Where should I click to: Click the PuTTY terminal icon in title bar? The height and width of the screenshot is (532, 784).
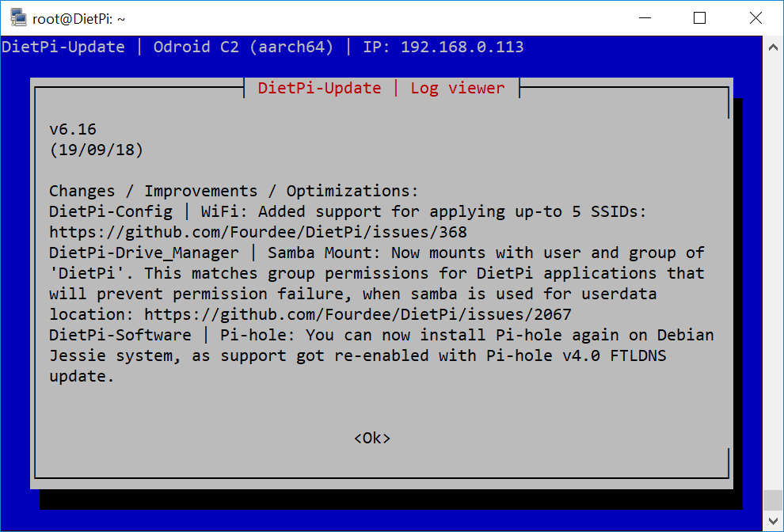pyautogui.click(x=18, y=17)
